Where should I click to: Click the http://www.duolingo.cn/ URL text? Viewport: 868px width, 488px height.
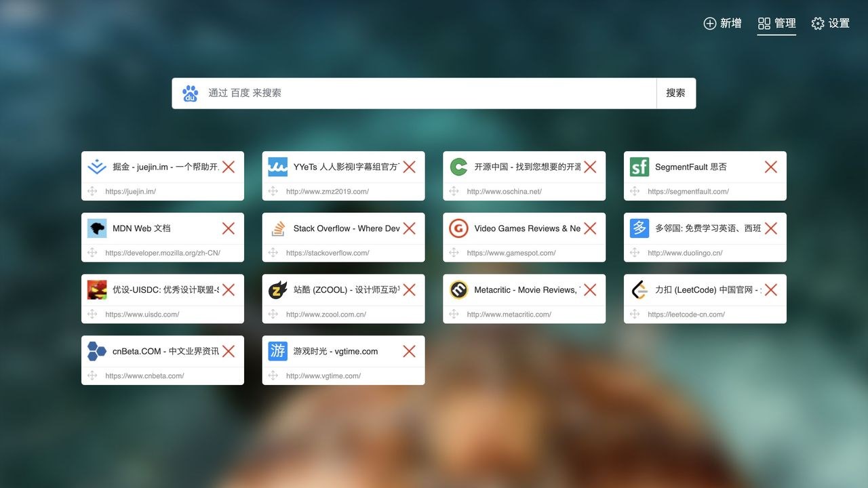[685, 253]
